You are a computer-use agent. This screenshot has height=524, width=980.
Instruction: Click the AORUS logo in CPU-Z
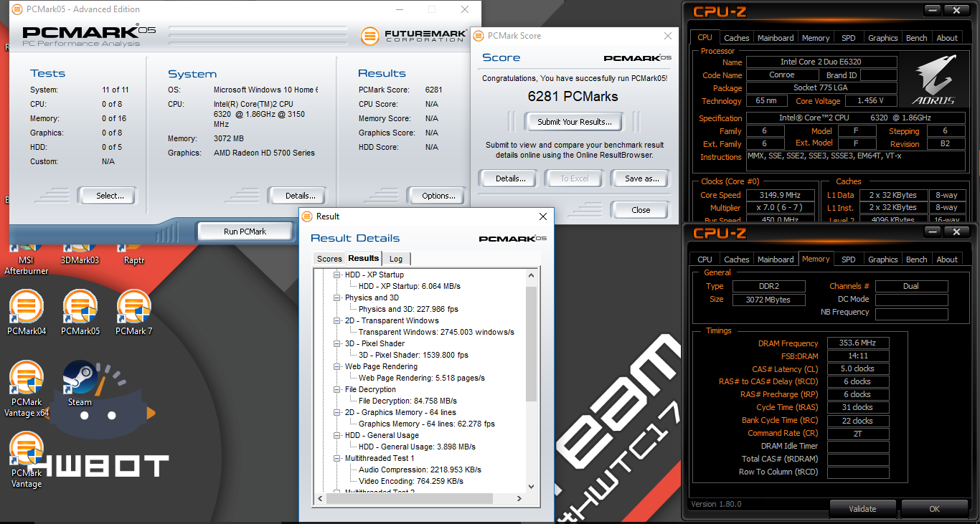[x=935, y=80]
